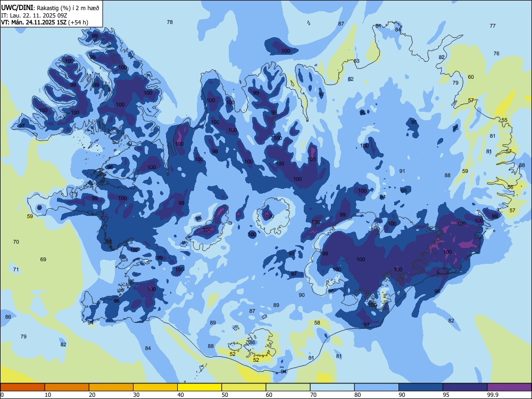Viewport: 532px width, 399px height.
Task: Click the pale blue 70–80 legend swatch
Action: pyautogui.click(x=332, y=387)
